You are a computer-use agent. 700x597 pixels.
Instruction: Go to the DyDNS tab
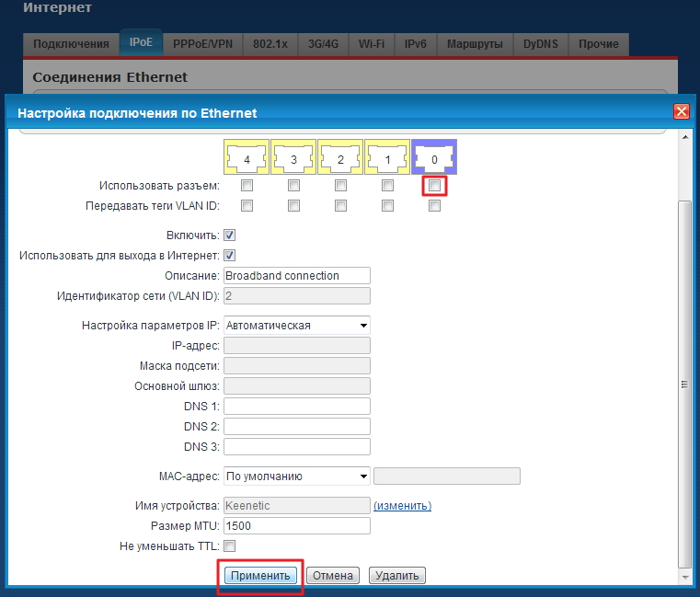coord(541,43)
